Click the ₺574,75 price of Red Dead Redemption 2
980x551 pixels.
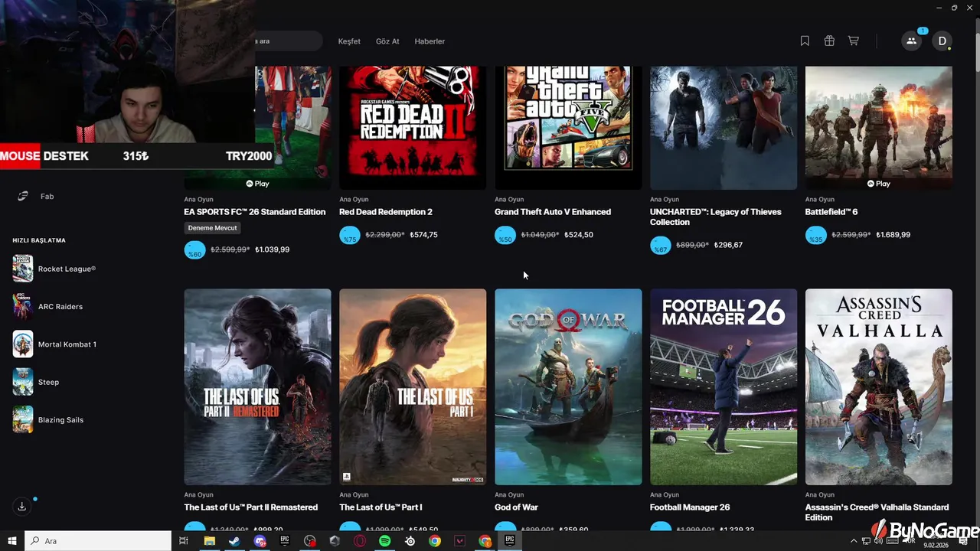point(423,235)
